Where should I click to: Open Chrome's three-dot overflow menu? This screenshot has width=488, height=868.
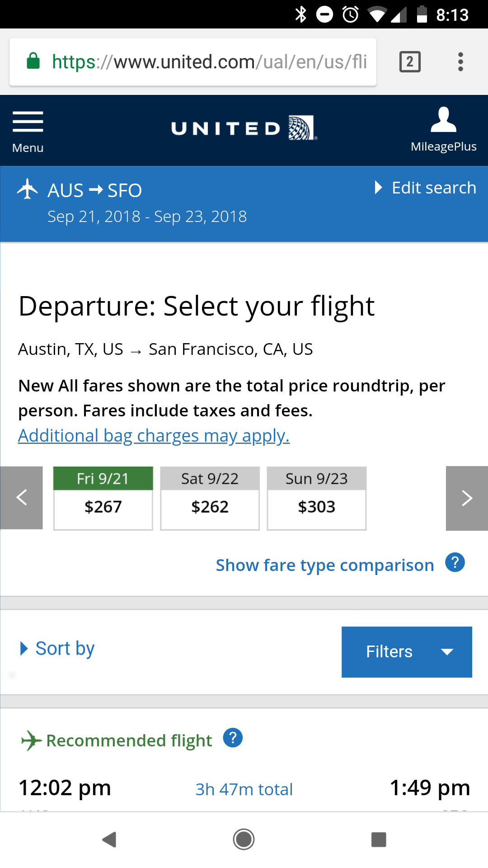coord(460,62)
